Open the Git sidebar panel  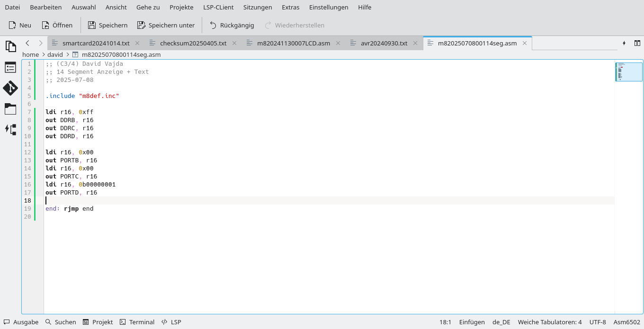(10, 88)
